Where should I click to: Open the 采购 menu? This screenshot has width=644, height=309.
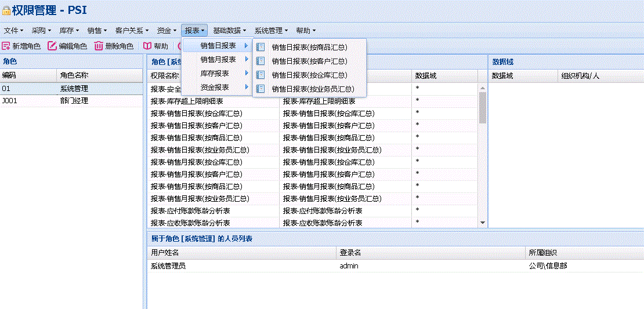pyautogui.click(x=41, y=30)
